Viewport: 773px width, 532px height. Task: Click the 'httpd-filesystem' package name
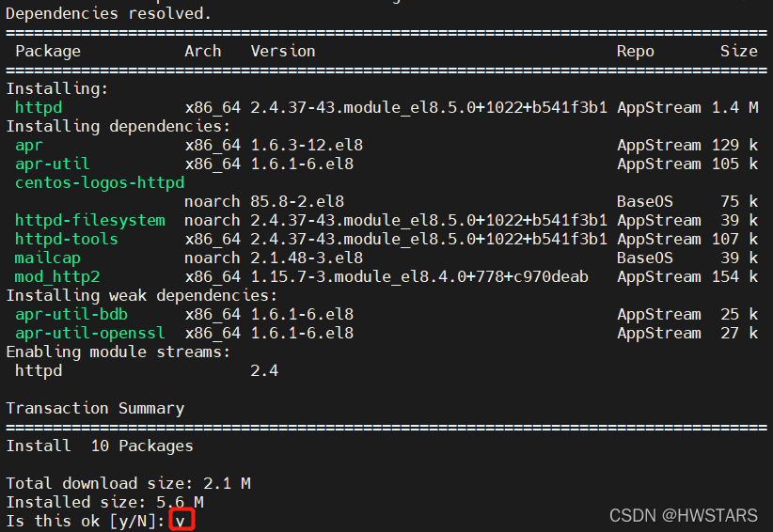tap(90, 220)
